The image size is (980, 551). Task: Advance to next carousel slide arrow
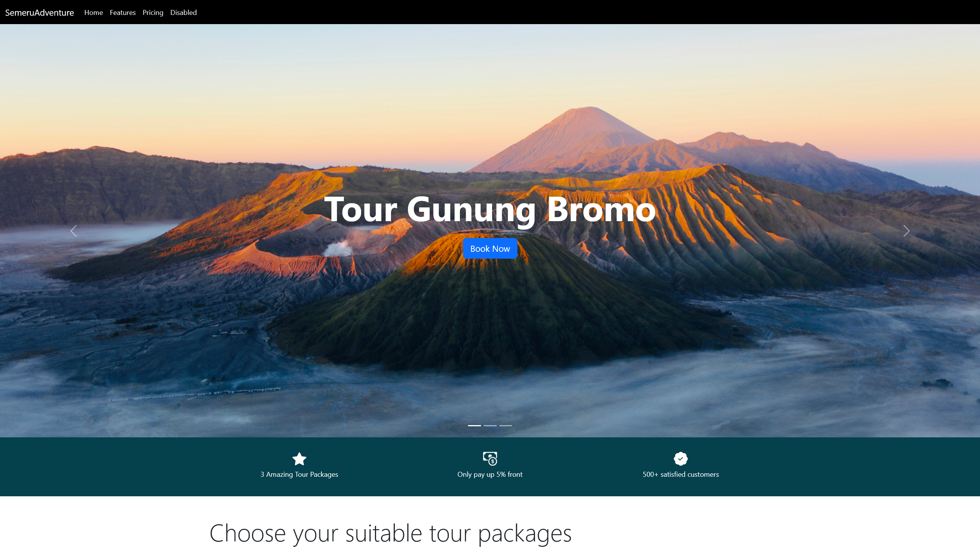906,231
